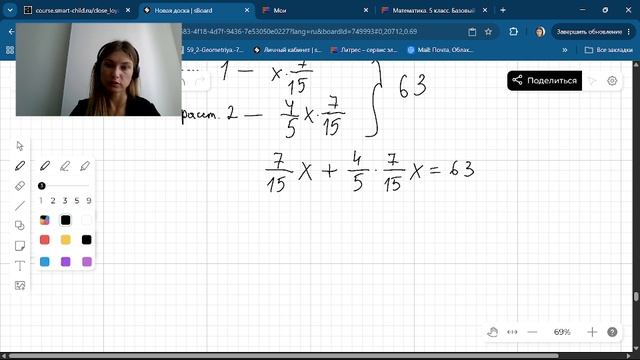Open board settings gear icon
This screenshot has width=640, height=360.
612,81
